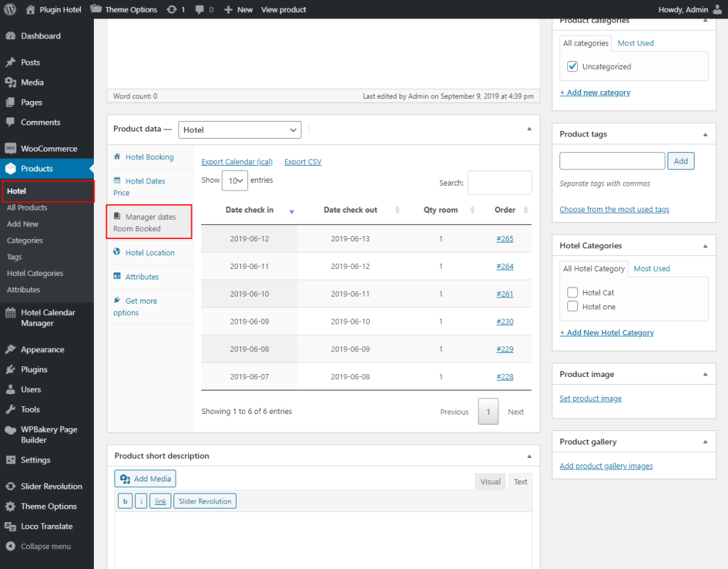
Task: Click the Plugins plug icon
Action: [x=10, y=369]
